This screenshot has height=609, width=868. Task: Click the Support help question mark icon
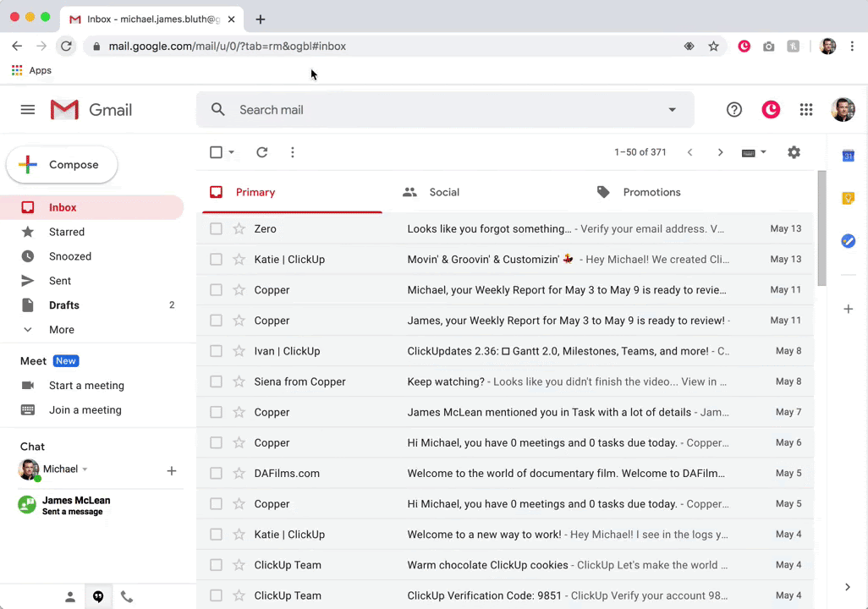pos(733,110)
